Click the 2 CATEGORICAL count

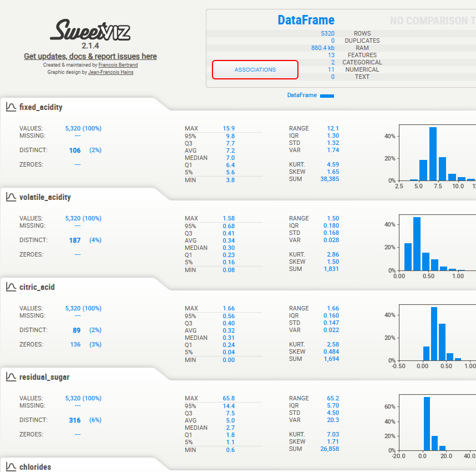333,62
